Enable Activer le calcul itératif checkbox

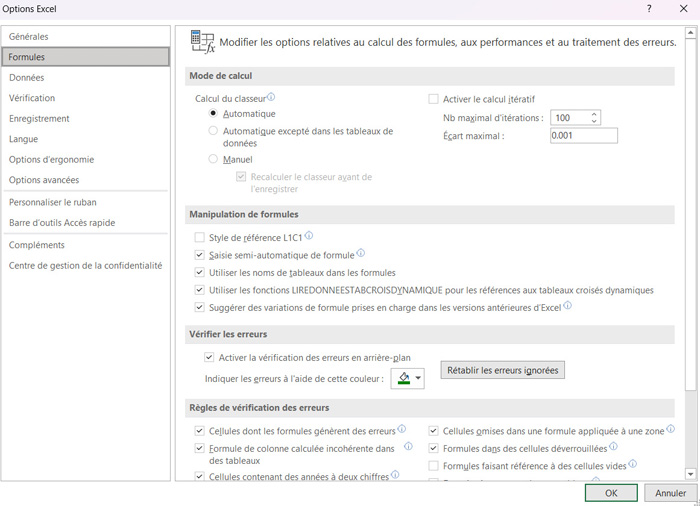click(x=433, y=99)
